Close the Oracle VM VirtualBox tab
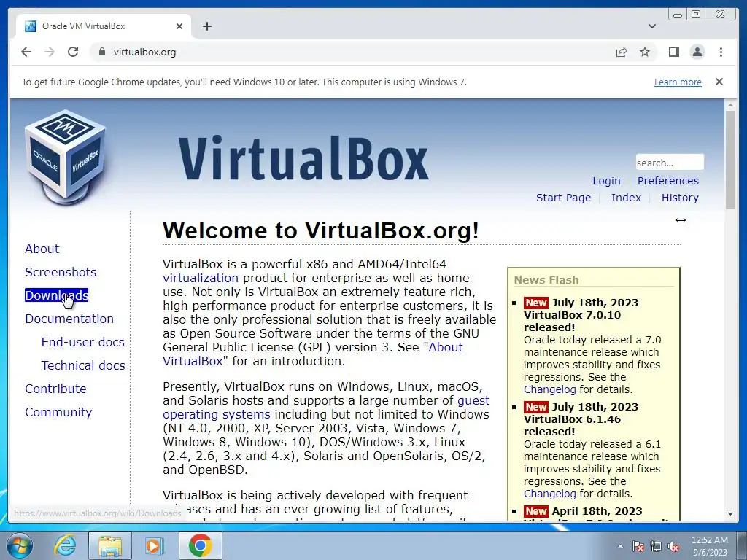 point(179,26)
